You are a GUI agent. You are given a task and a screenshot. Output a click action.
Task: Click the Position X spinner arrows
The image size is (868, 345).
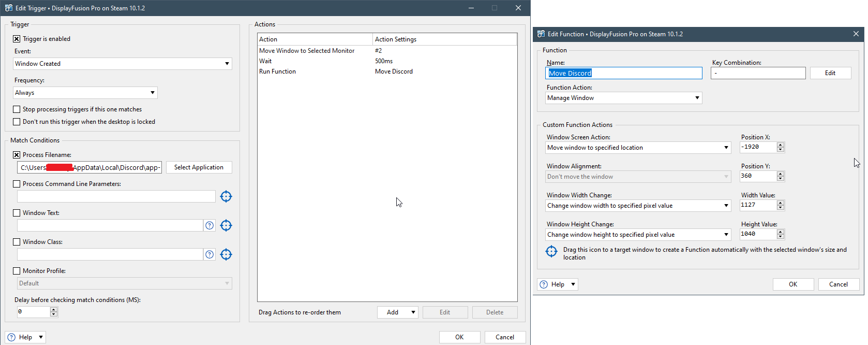click(x=781, y=147)
